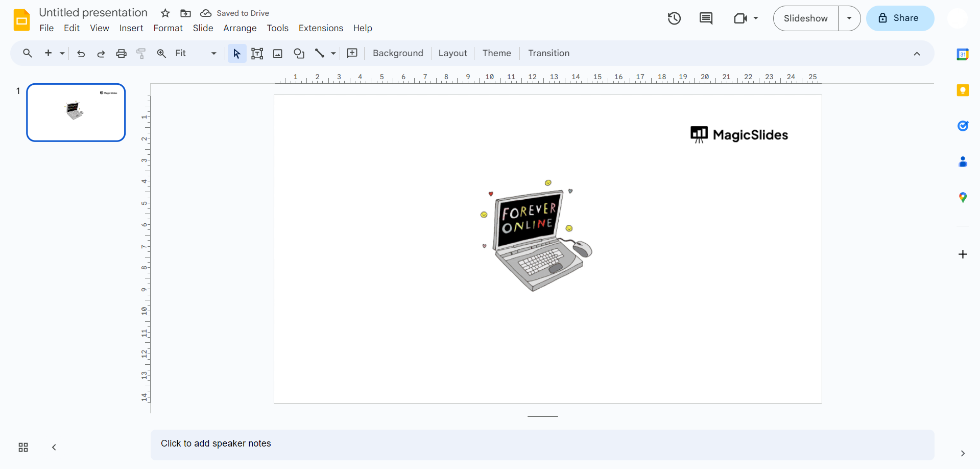Open Google Keep in side panel

click(x=963, y=90)
